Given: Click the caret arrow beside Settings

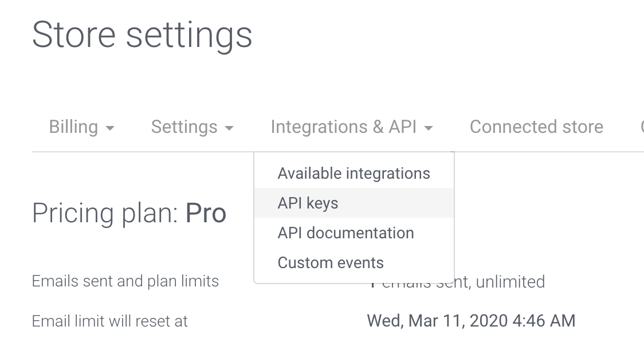Looking at the screenshot, I should pos(229,128).
